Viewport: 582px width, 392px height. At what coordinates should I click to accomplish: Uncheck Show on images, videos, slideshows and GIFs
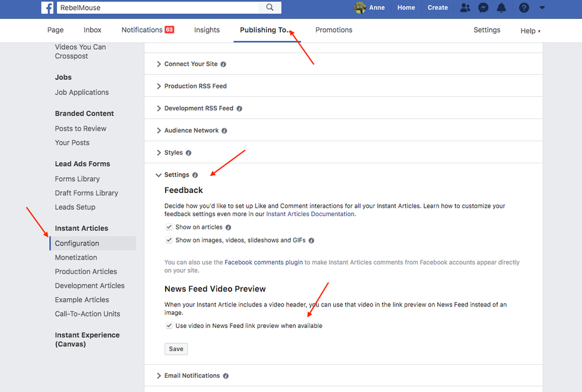169,241
